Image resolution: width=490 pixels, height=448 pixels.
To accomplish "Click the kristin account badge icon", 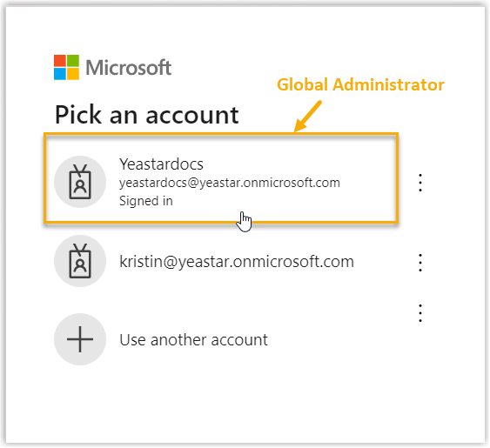I will (80, 261).
